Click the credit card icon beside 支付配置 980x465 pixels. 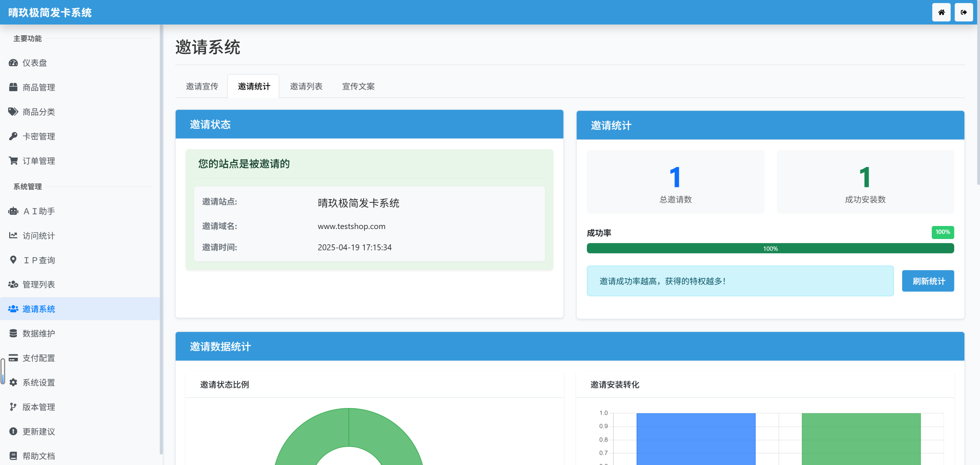(13, 358)
